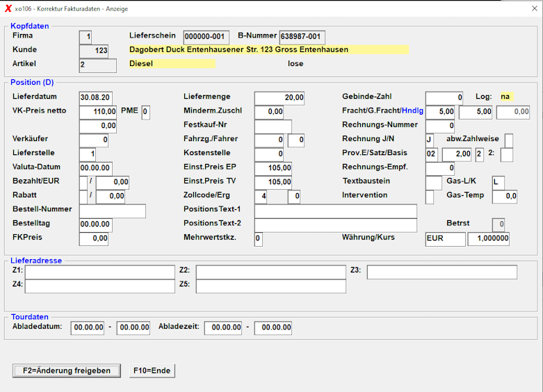This screenshot has width=543, height=392.
Task: Click the Bestelltag date field
Action: [96, 225]
